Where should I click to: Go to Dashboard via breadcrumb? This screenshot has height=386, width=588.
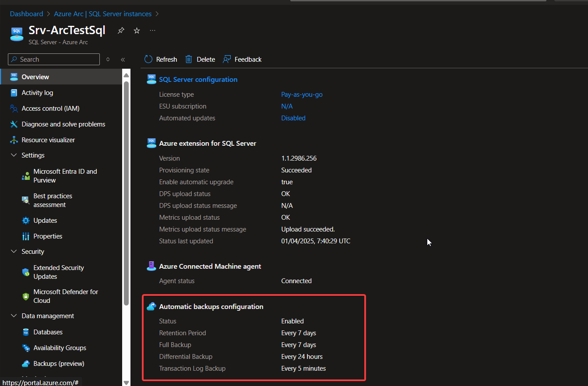point(26,14)
